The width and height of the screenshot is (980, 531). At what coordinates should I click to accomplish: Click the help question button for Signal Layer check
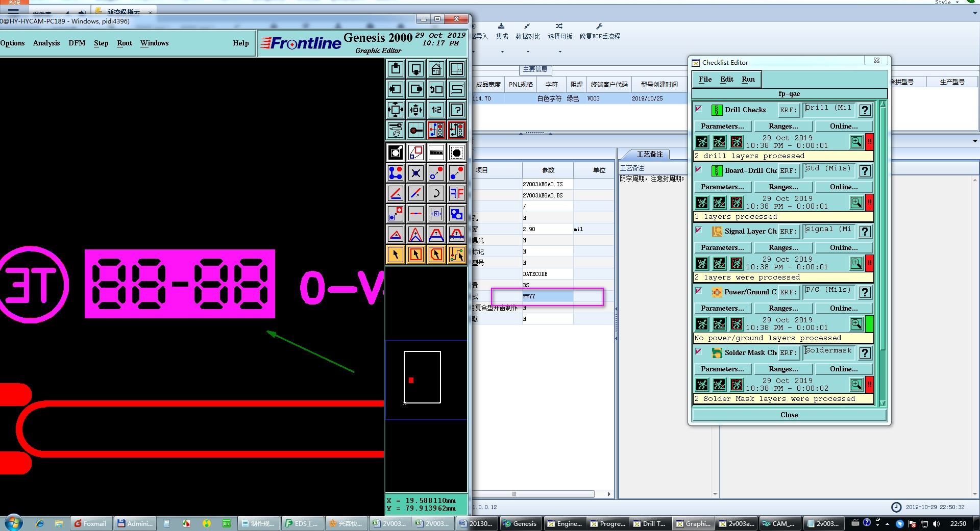tap(865, 232)
